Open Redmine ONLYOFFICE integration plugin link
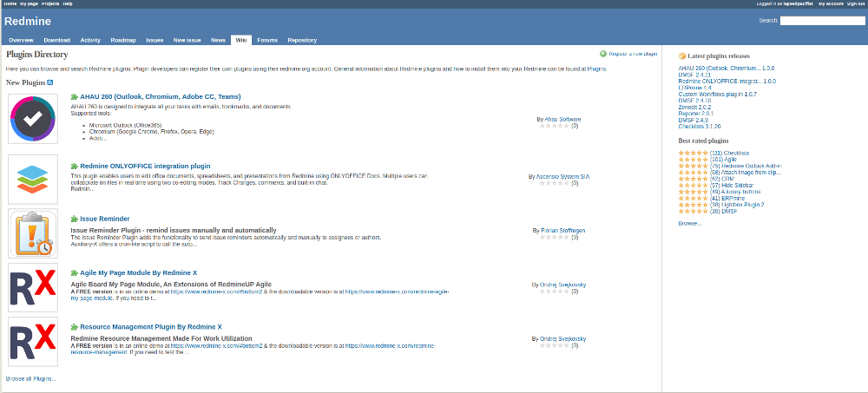The width and height of the screenshot is (868, 393). (145, 166)
